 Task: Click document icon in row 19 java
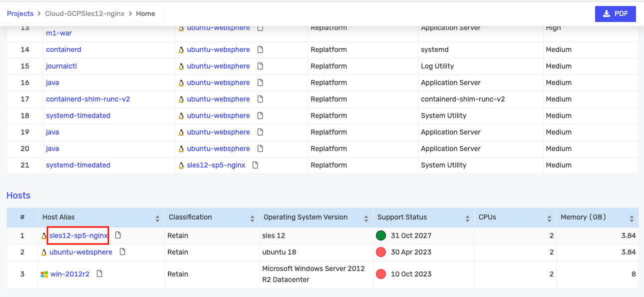[260, 132]
